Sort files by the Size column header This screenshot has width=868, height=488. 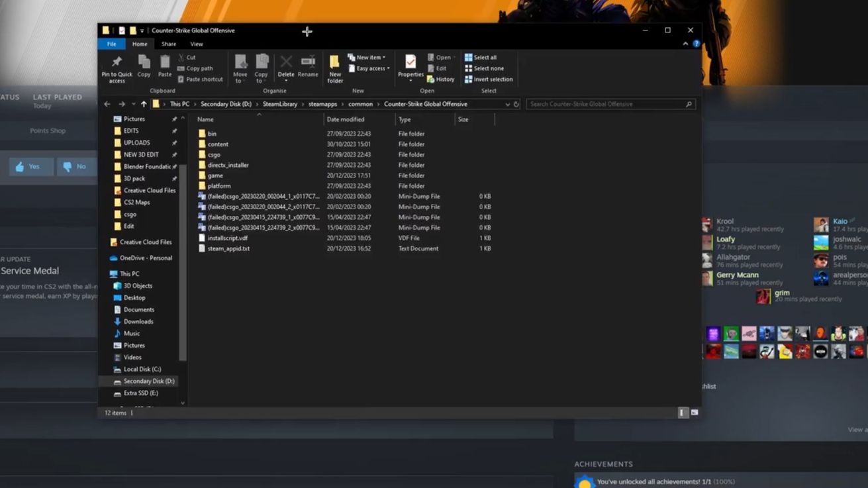tap(475, 119)
